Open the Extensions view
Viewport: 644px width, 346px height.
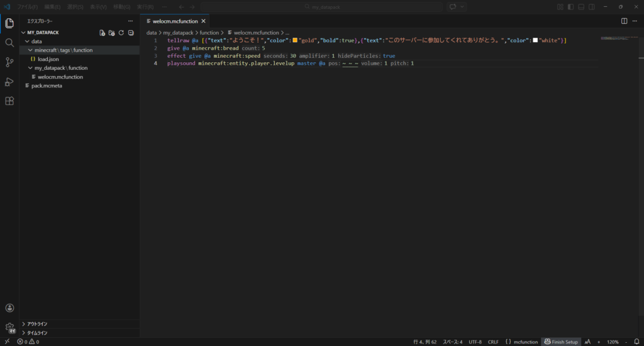point(9,101)
